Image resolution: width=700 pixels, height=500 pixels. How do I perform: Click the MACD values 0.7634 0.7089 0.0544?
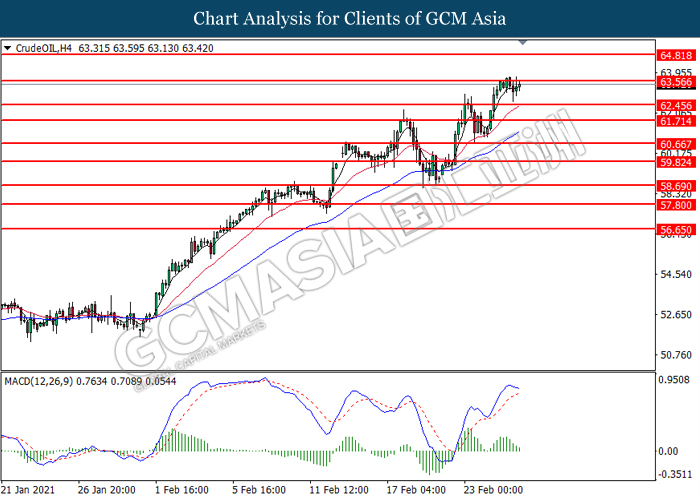[x=126, y=381]
